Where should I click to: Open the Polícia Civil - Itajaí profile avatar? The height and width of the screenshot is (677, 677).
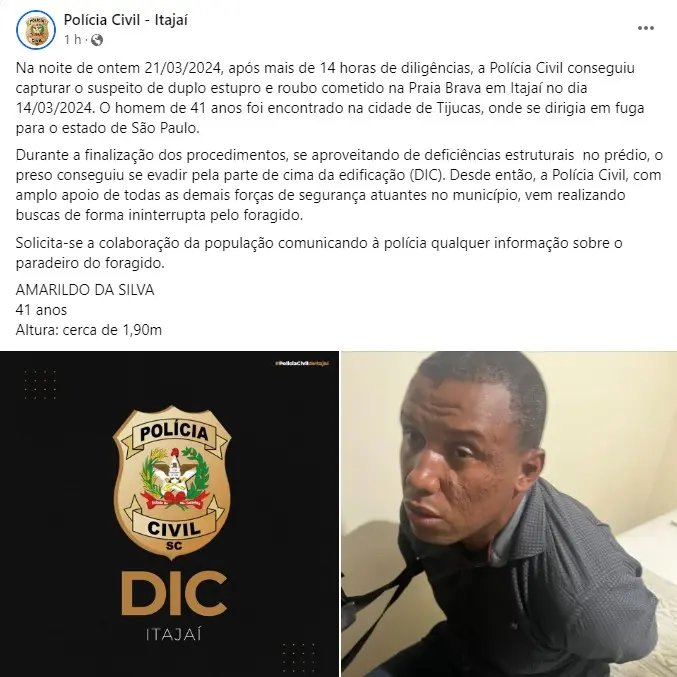tap(36, 30)
